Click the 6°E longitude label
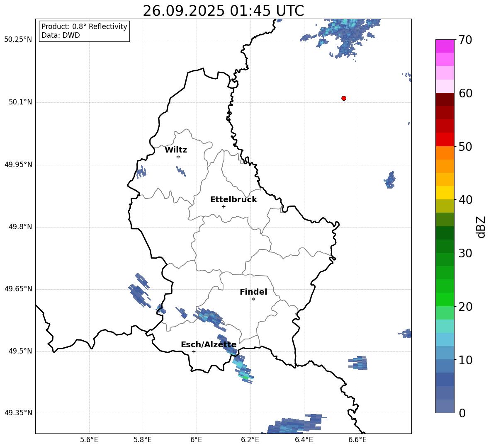This screenshot has width=491, height=448. click(196, 440)
